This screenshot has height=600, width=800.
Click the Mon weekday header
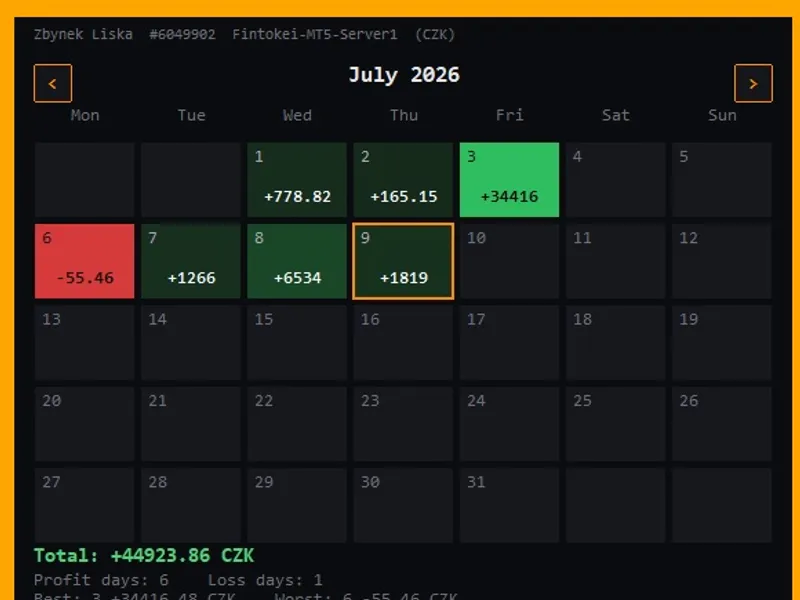85,115
